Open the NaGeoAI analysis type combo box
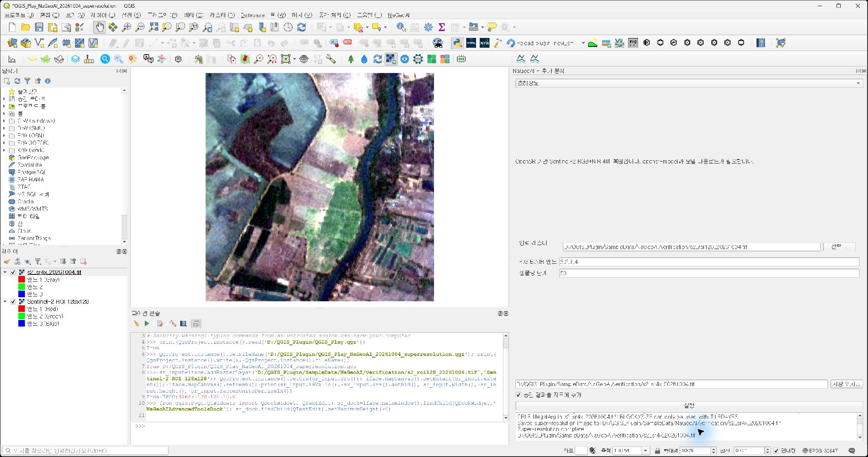This screenshot has width=868, height=457. (x=689, y=83)
